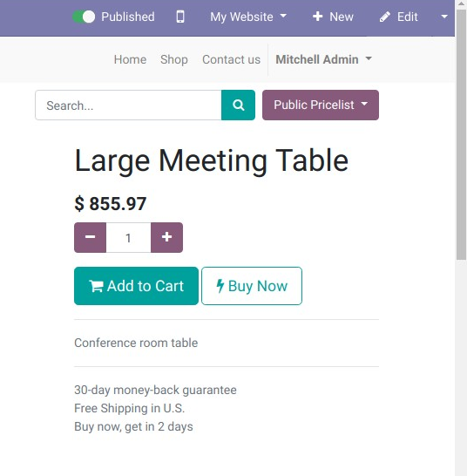Click the pencil icon beside Edit
The width and height of the screenshot is (467, 476).
pyautogui.click(x=385, y=17)
